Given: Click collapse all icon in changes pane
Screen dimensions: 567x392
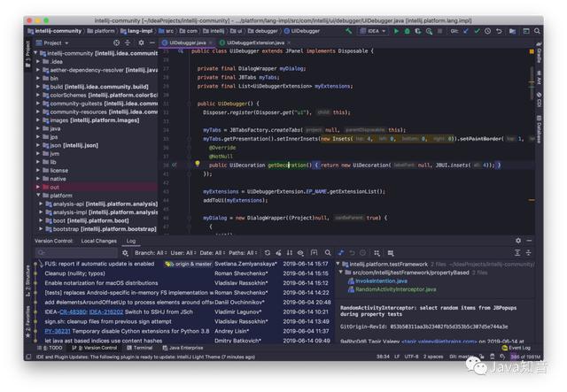Looking at the screenshot, I should coord(528,253).
